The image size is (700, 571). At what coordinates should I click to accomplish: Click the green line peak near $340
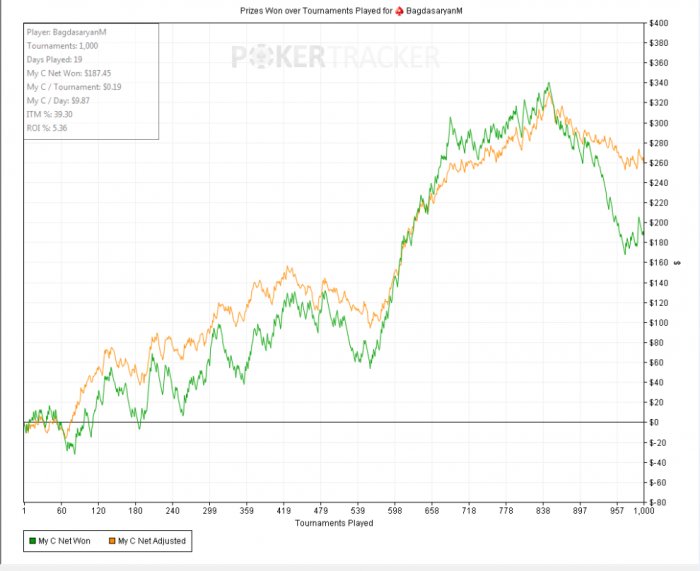[549, 83]
